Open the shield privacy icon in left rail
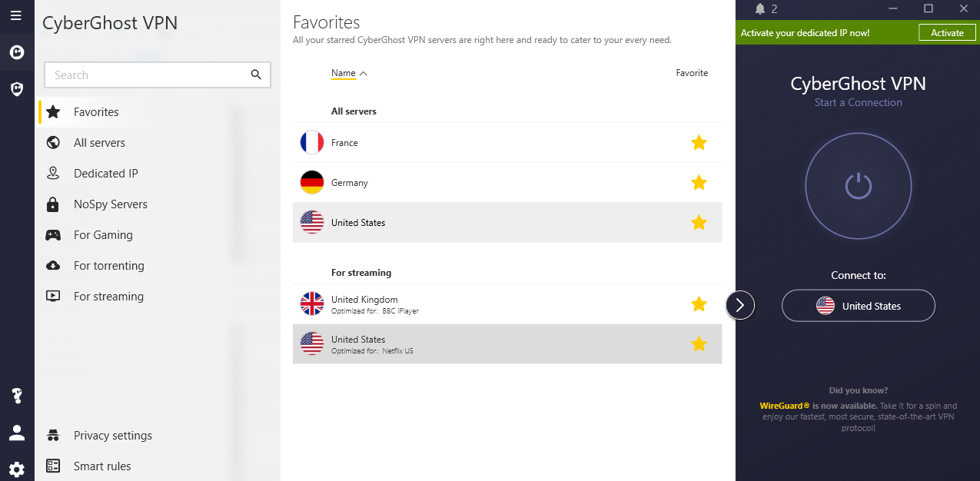The width and height of the screenshot is (980, 481). (16, 89)
